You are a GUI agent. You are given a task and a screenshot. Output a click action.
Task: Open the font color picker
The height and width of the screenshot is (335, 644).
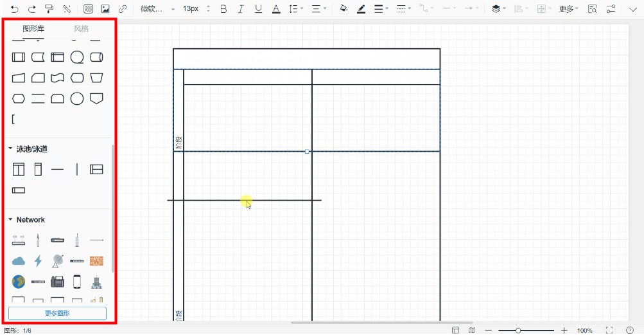click(x=276, y=8)
